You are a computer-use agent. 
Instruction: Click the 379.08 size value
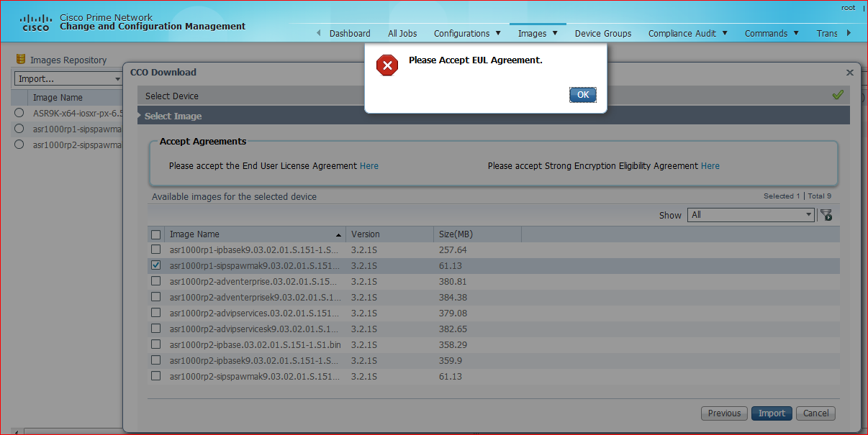453,313
